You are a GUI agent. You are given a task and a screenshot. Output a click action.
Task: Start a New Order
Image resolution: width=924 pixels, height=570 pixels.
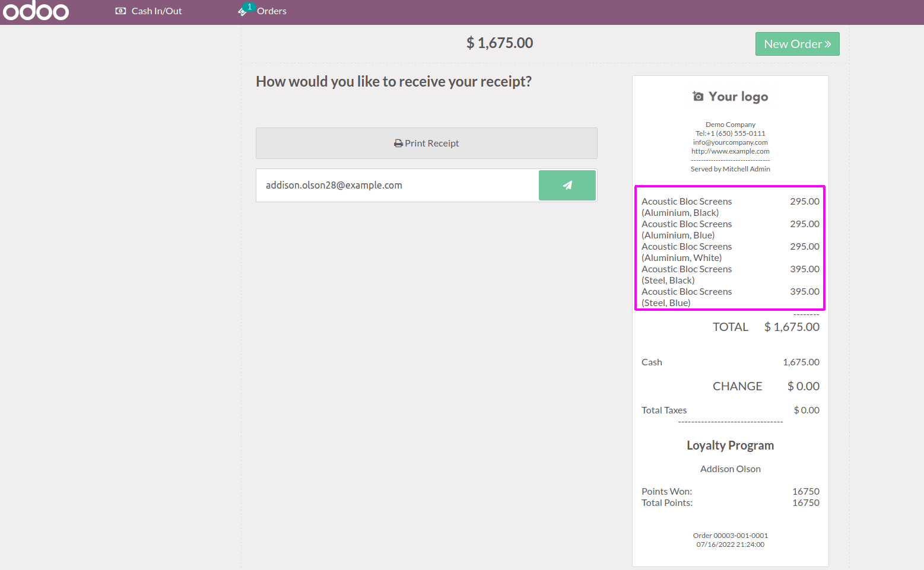click(x=797, y=44)
